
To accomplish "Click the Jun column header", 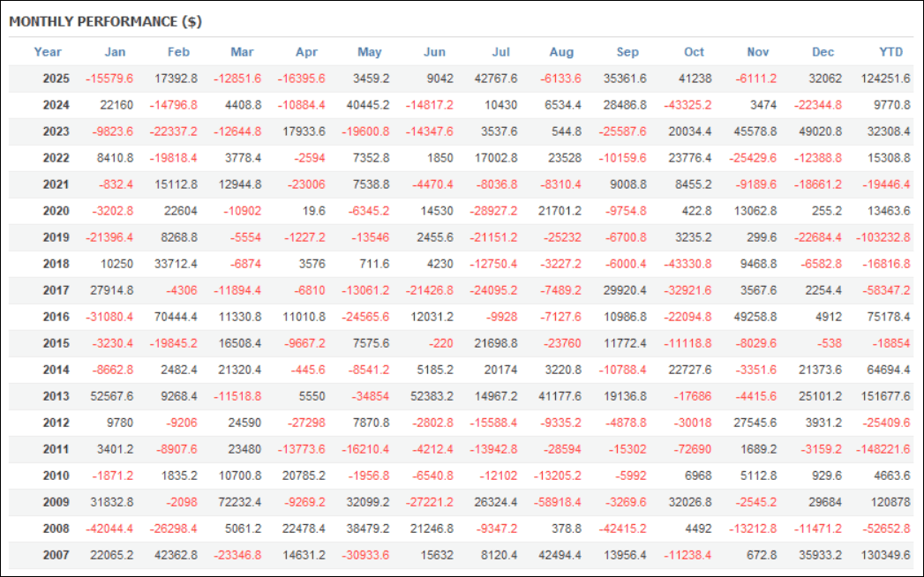I will coord(435,52).
